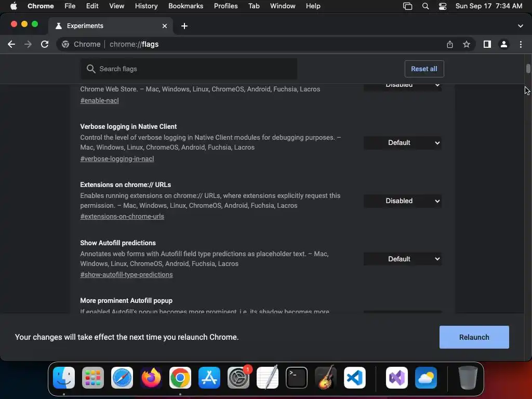This screenshot has width=532, height=399.
Task: Open Control Center in the menu bar
Action: [x=443, y=6]
